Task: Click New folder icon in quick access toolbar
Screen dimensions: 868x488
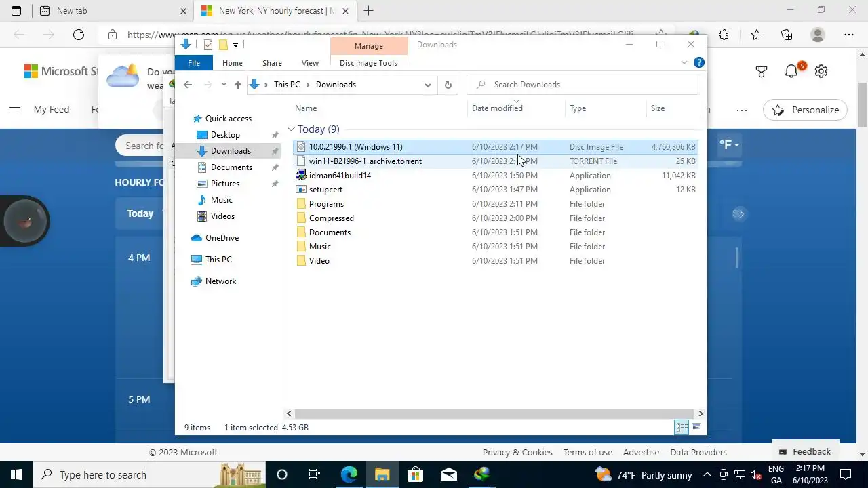Action: [222, 45]
